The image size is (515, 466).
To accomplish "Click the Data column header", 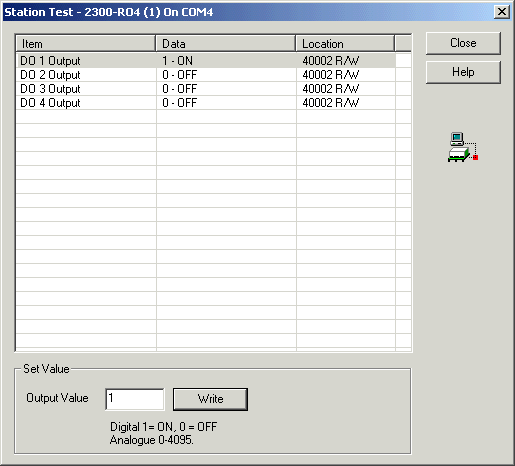I will 226,44.
